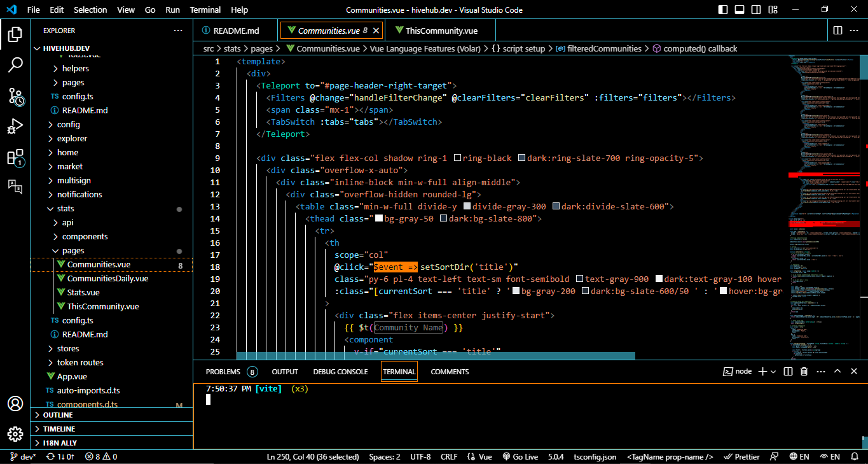Switch to the OUTPUT panel tab
This screenshot has height=464, width=868.
285,372
